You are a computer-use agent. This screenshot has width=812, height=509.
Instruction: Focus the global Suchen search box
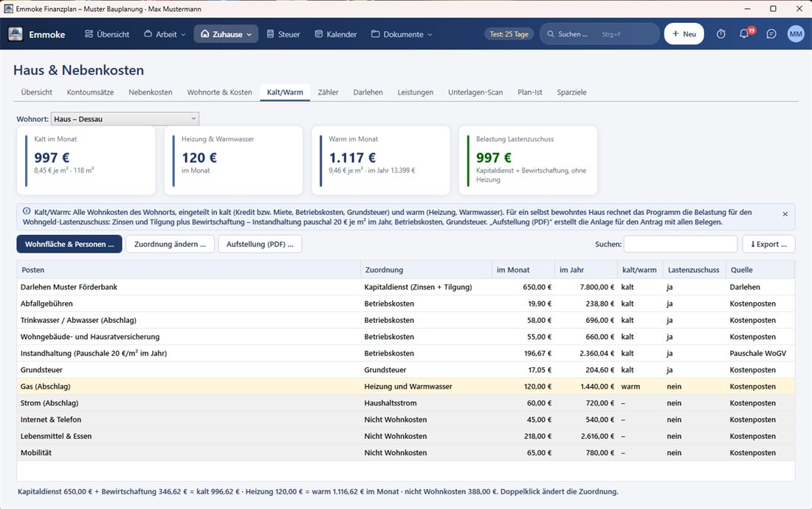coord(599,34)
